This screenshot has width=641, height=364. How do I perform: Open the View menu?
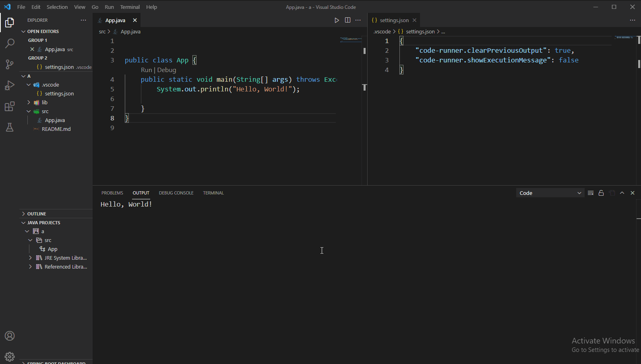(80, 7)
